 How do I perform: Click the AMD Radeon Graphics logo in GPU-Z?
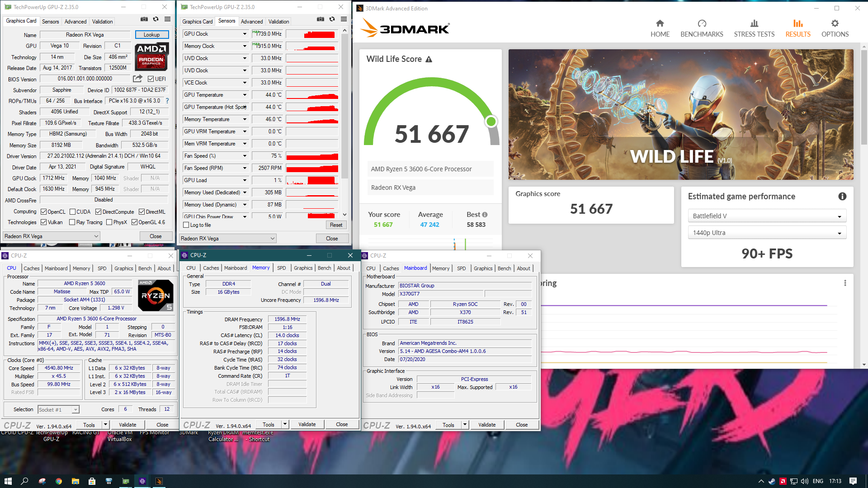pyautogui.click(x=151, y=56)
